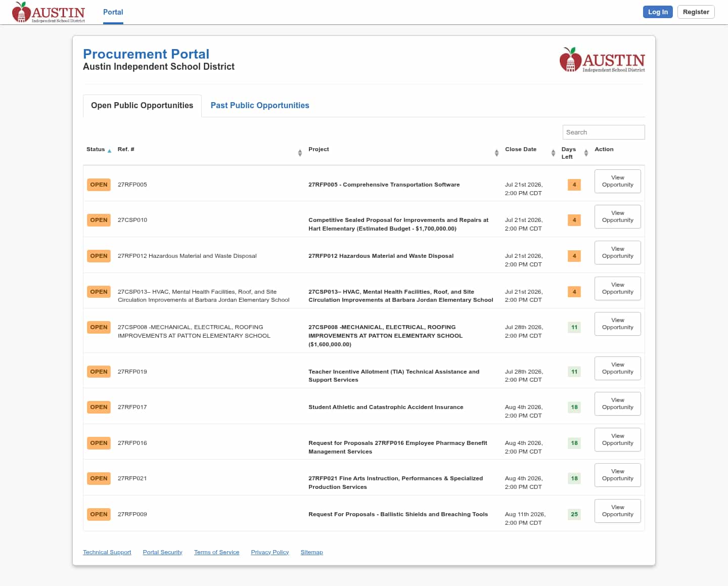
Task: Click the Register button
Action: [696, 12]
